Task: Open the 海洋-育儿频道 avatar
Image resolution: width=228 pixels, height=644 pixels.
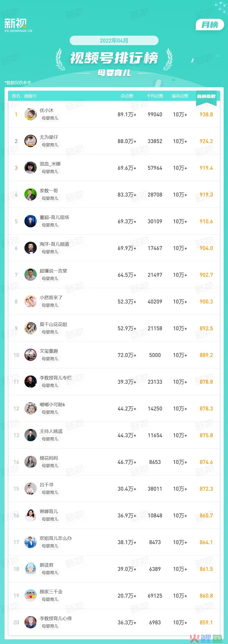Action: point(30,248)
